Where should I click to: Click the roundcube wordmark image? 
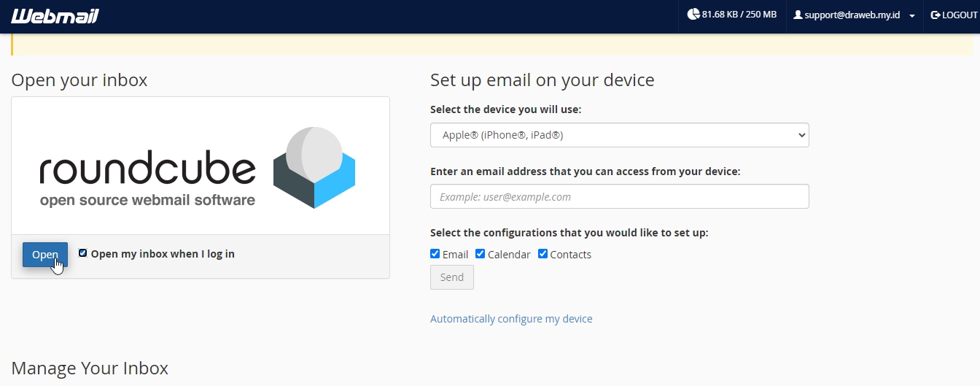pyautogui.click(x=147, y=180)
